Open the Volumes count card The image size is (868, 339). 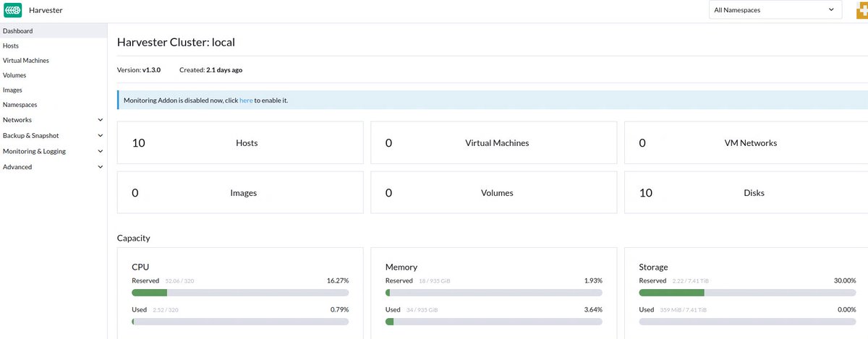click(x=493, y=192)
